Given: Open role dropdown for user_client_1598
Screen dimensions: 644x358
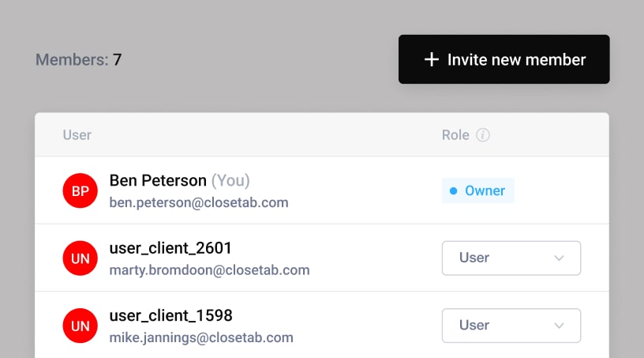Looking at the screenshot, I should click(511, 326).
